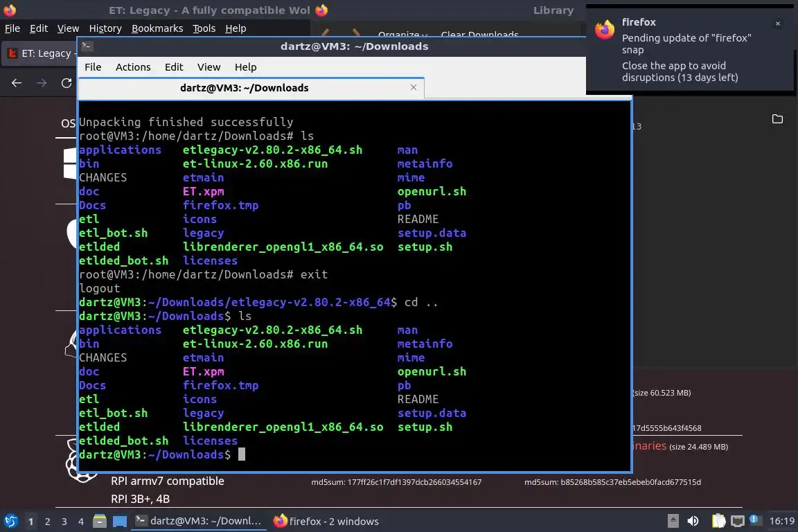Viewport: 798px width, 532px height.
Task: Click Firefox back arrow button
Action: pyautogui.click(x=17, y=83)
